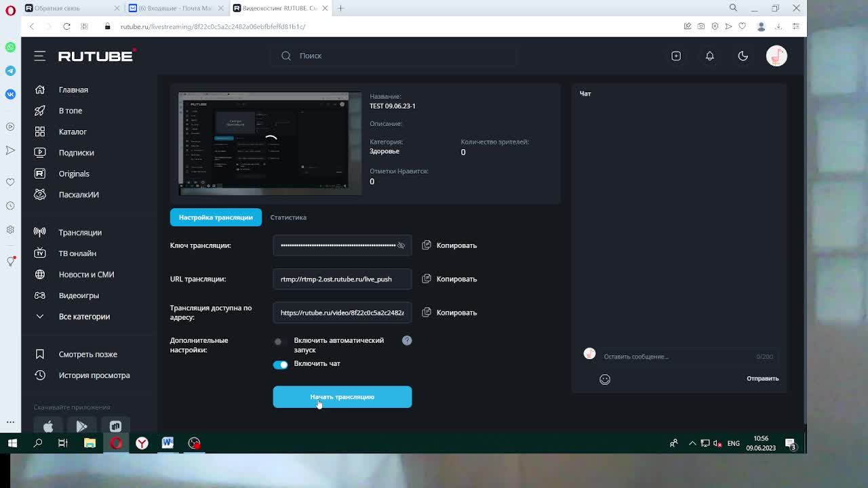Switch to the Обратная связь browser tab

(71, 8)
